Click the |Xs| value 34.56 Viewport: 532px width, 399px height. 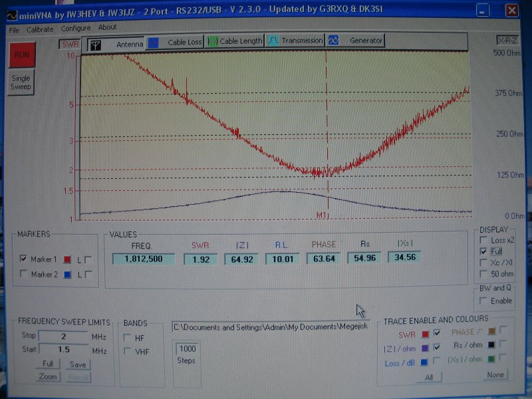tap(405, 257)
